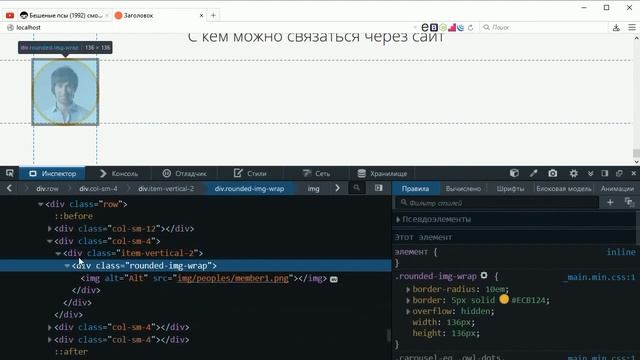The image size is (640, 360).
Task: Open the 3D view cube tool
Action: tap(514, 173)
